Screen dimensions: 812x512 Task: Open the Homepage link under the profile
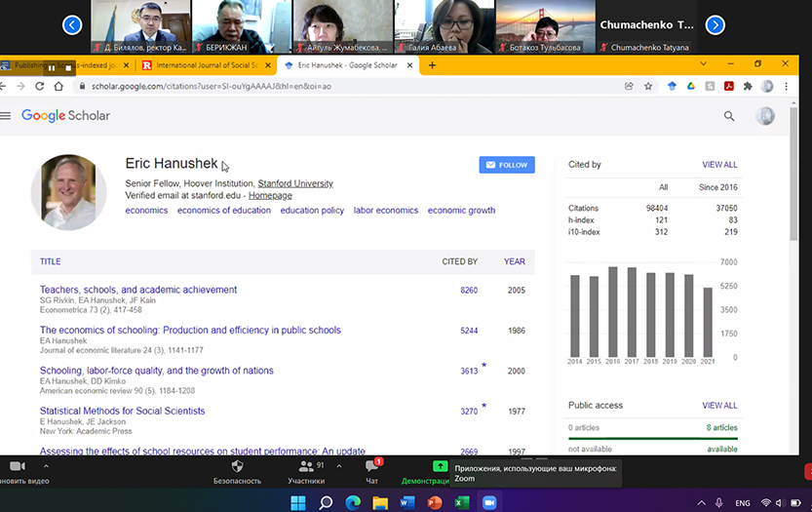pyautogui.click(x=270, y=195)
